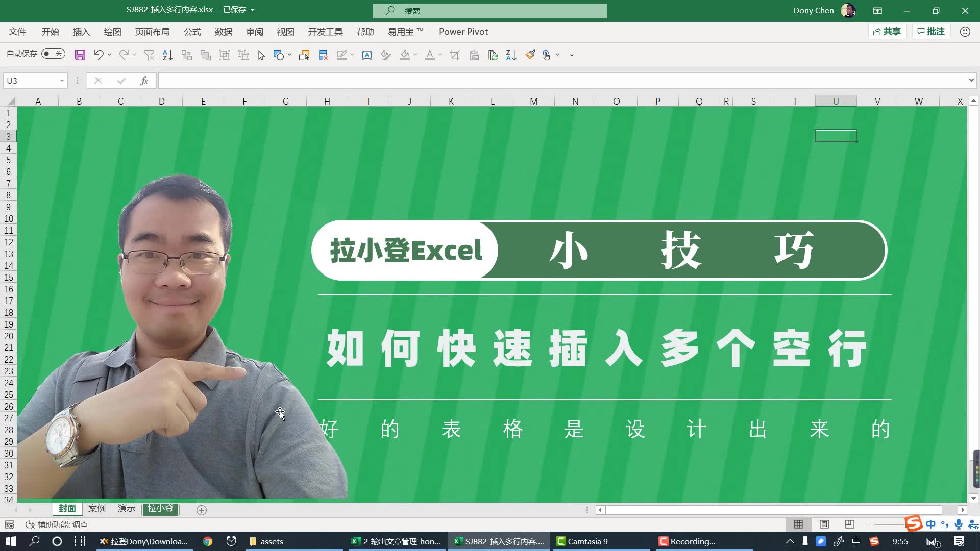The width and height of the screenshot is (980, 551).
Task: Open the Power Pivot ribbon tab
Action: 463,32
